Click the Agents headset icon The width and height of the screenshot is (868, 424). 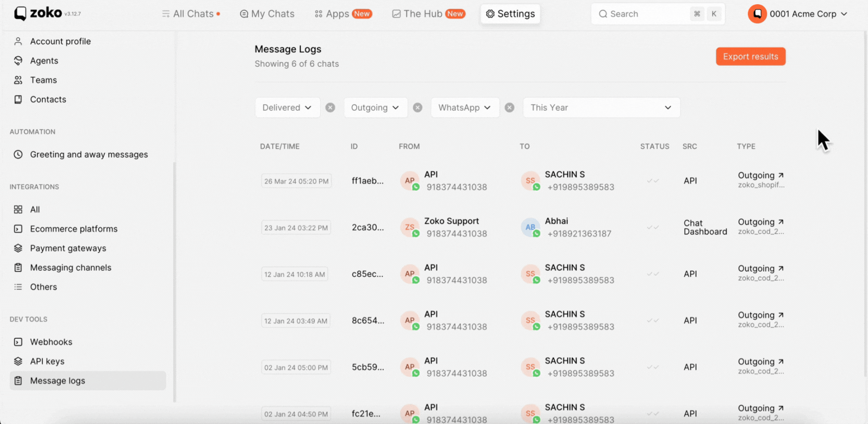[x=18, y=61]
